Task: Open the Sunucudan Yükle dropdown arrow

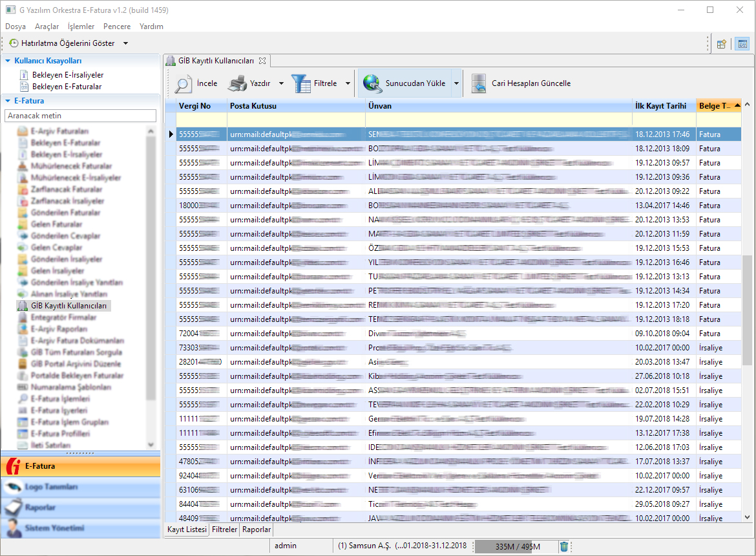Action: pos(456,83)
